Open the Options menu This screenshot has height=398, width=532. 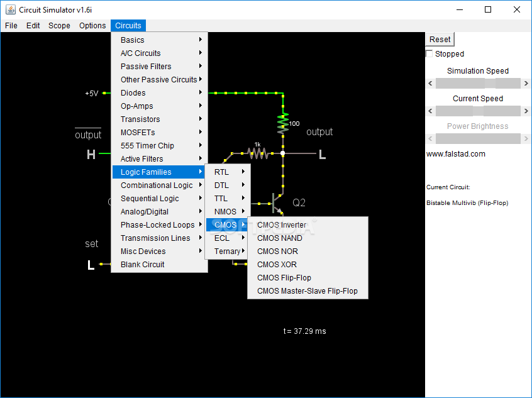pyautogui.click(x=92, y=25)
